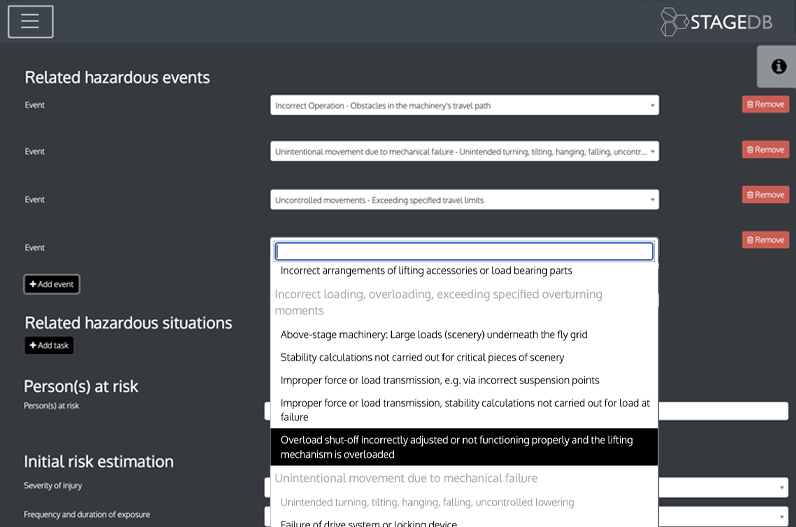Image resolution: width=796 pixels, height=527 pixels.
Task: Click the Add event button
Action: point(52,284)
